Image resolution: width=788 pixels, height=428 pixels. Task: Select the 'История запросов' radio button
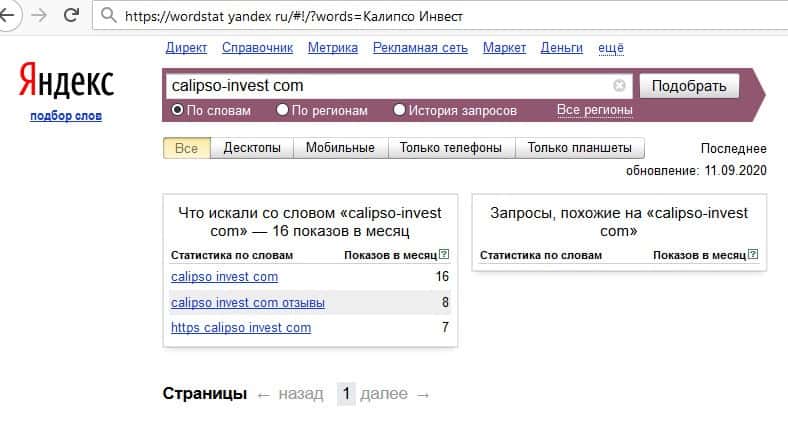[400, 110]
